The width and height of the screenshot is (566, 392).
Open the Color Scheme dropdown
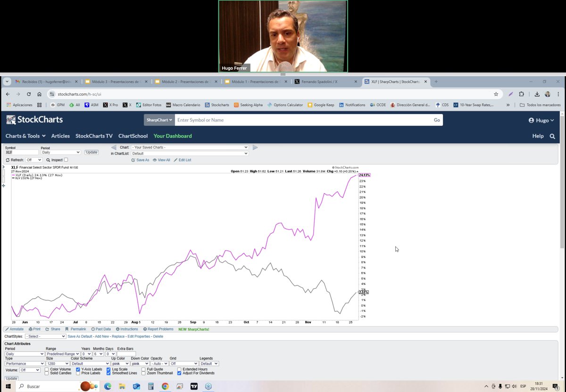[90, 364]
